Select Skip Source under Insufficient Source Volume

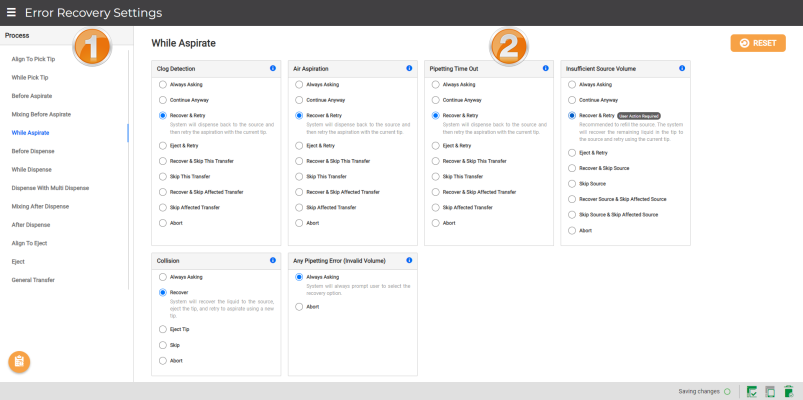point(569,184)
